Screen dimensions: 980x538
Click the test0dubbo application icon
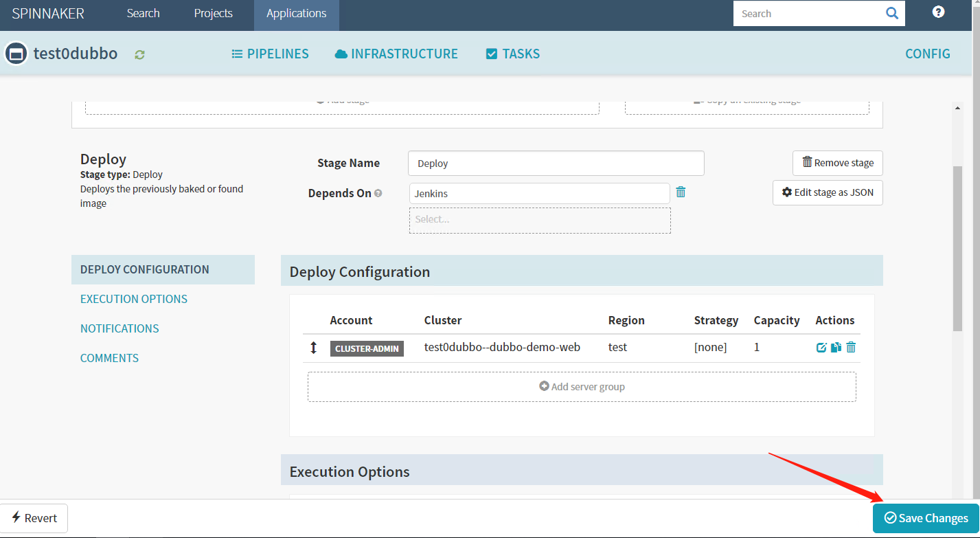pos(16,54)
